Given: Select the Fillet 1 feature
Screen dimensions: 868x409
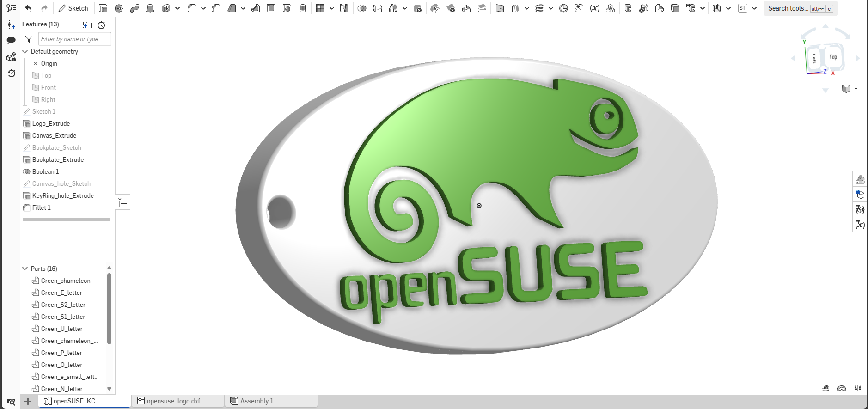Looking at the screenshot, I should tap(41, 208).
